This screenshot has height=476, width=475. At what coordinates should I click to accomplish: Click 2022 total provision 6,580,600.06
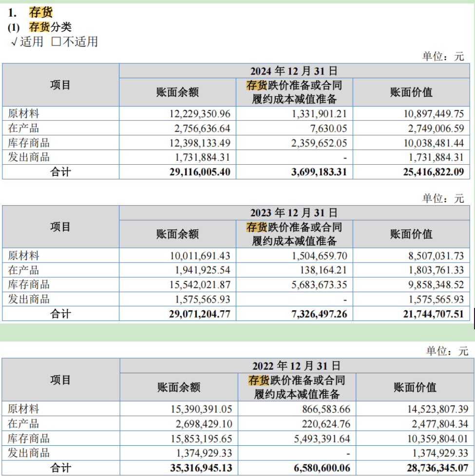pos(322,468)
